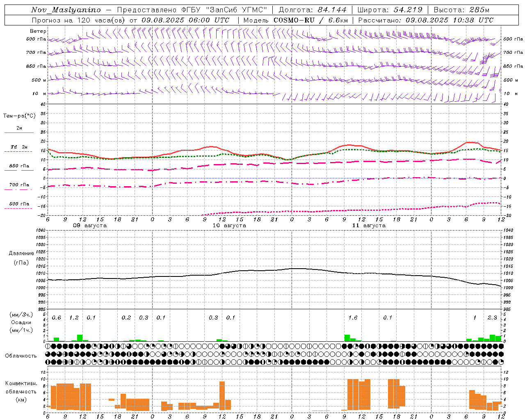Click the 1.6 precipitation value

[x=353, y=318]
